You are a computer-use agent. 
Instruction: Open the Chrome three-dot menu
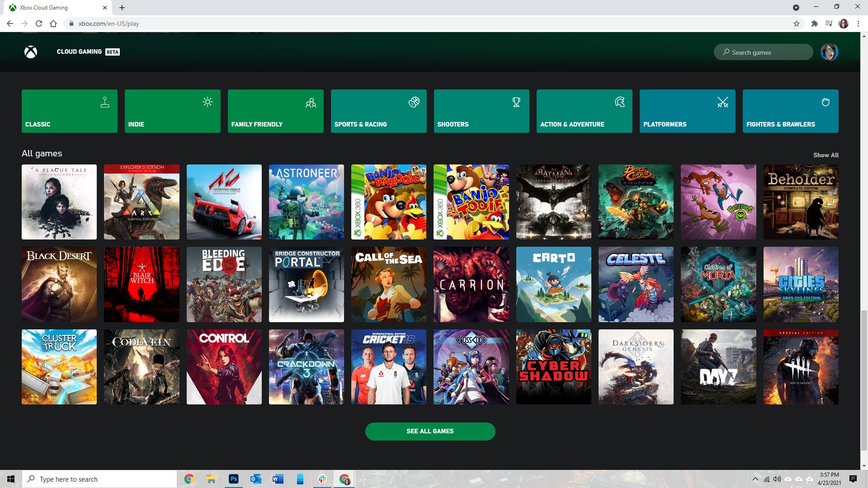(858, 23)
